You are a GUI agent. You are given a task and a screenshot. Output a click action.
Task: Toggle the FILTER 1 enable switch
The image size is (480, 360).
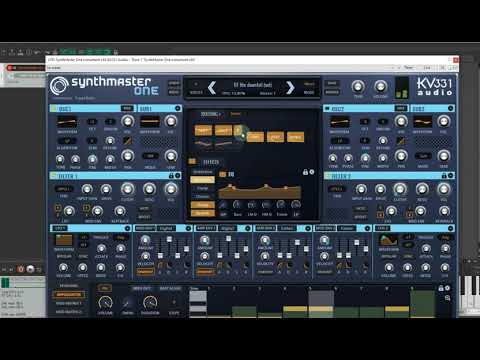(x=54, y=175)
